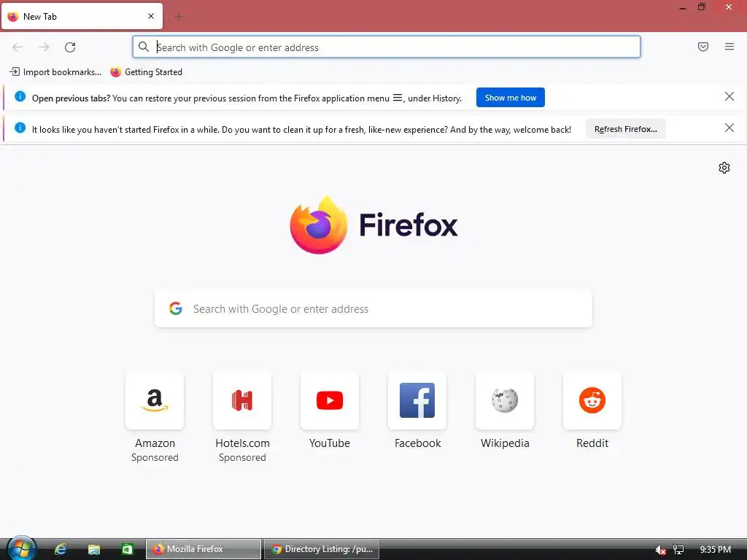Open Windows Explorer folder icon in taskbar

94,549
